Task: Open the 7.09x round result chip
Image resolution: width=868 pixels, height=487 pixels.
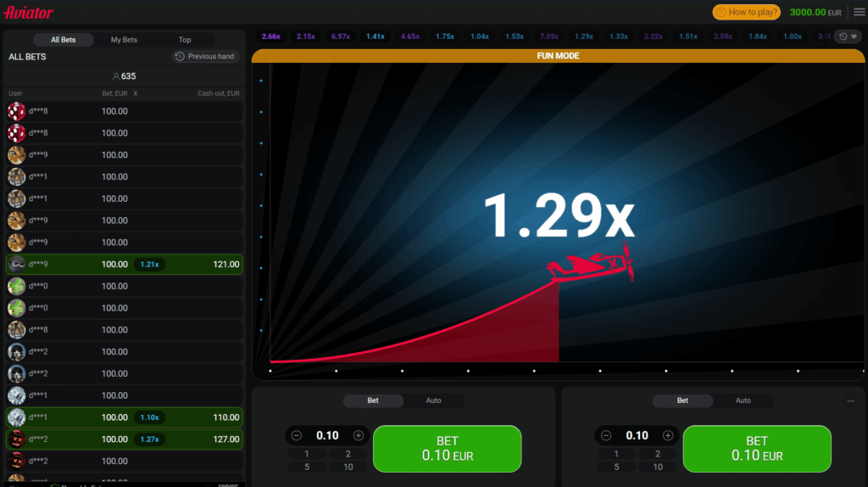Action: (548, 36)
